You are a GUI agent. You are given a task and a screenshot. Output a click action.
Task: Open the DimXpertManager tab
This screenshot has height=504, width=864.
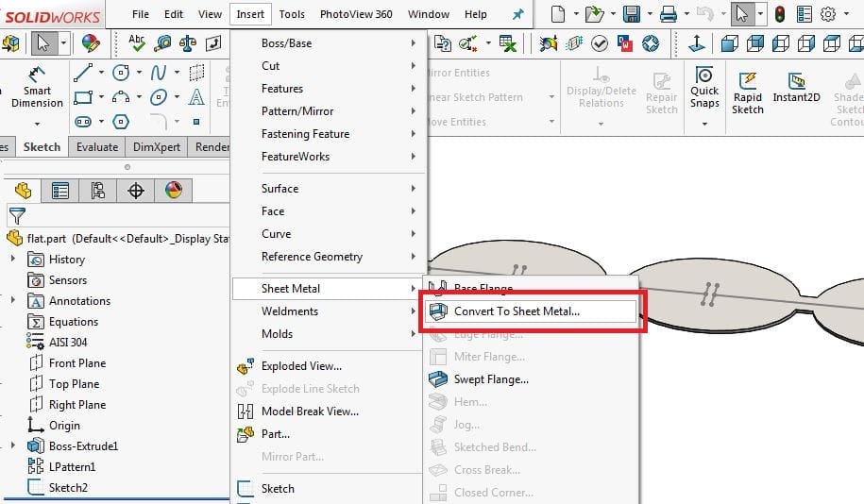pos(135,191)
